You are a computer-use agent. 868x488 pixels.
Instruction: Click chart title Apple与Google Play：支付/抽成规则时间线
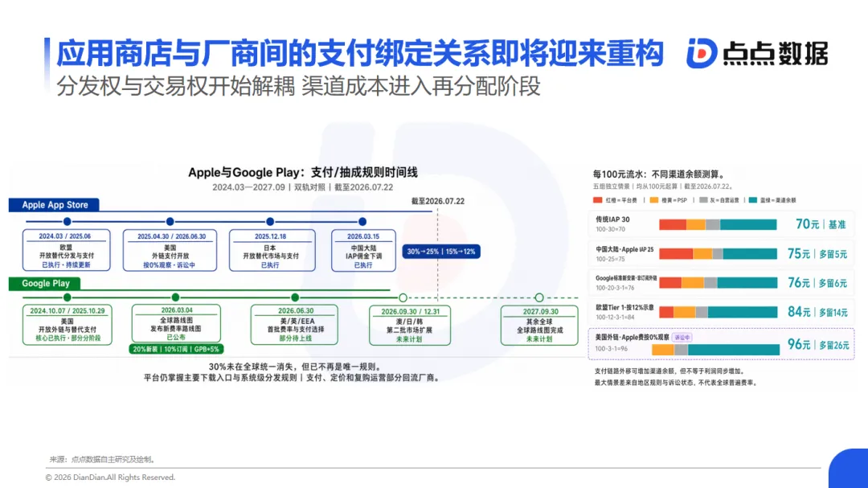tap(303, 172)
